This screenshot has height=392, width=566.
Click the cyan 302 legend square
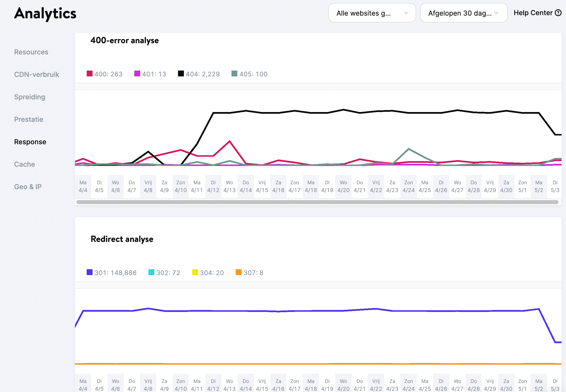click(151, 272)
